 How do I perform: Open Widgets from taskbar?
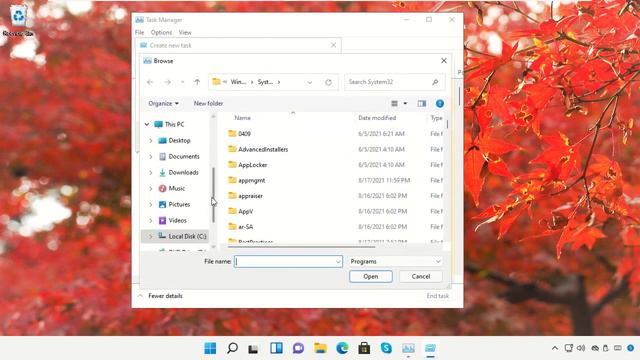click(276, 348)
